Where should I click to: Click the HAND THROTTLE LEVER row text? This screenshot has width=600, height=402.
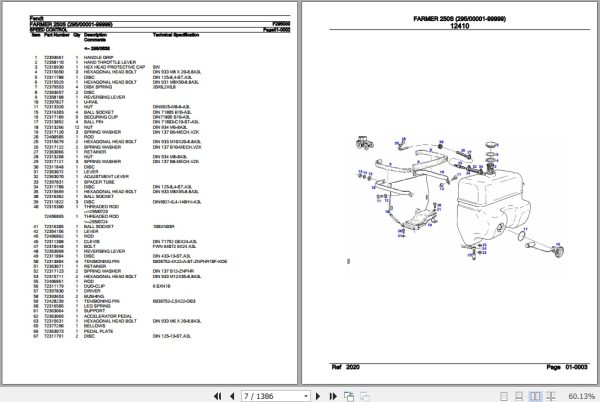click(110, 62)
